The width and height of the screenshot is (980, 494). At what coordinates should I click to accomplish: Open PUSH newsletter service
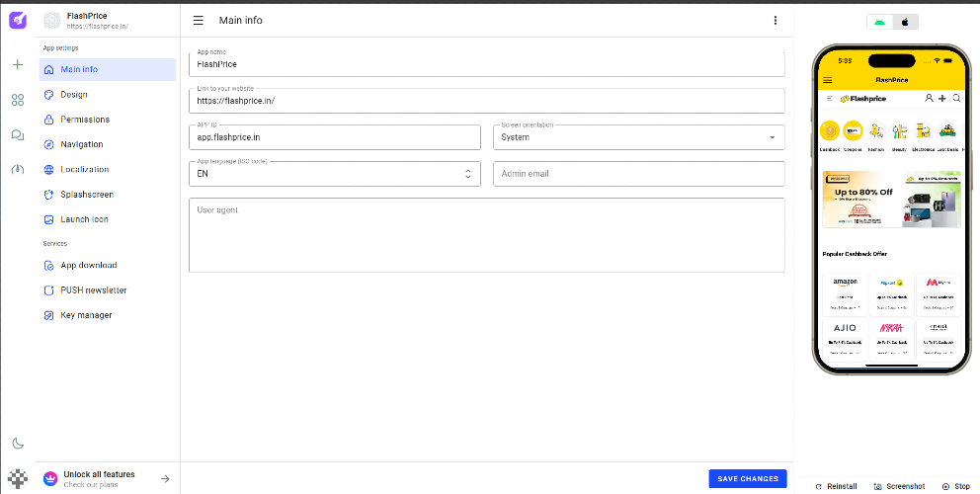pos(108,290)
